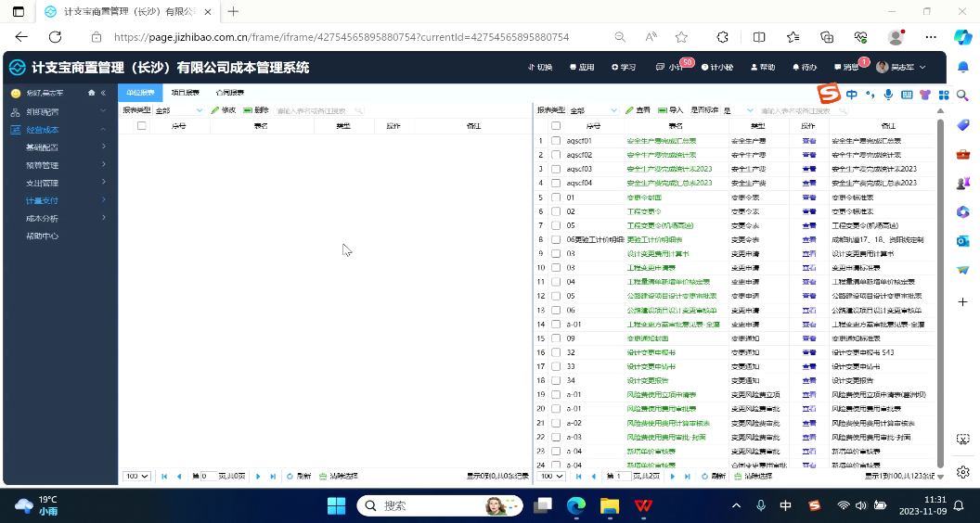Expand 基础配置 submenu
Image resolution: width=980 pixels, height=523 pixels.
click(59, 147)
